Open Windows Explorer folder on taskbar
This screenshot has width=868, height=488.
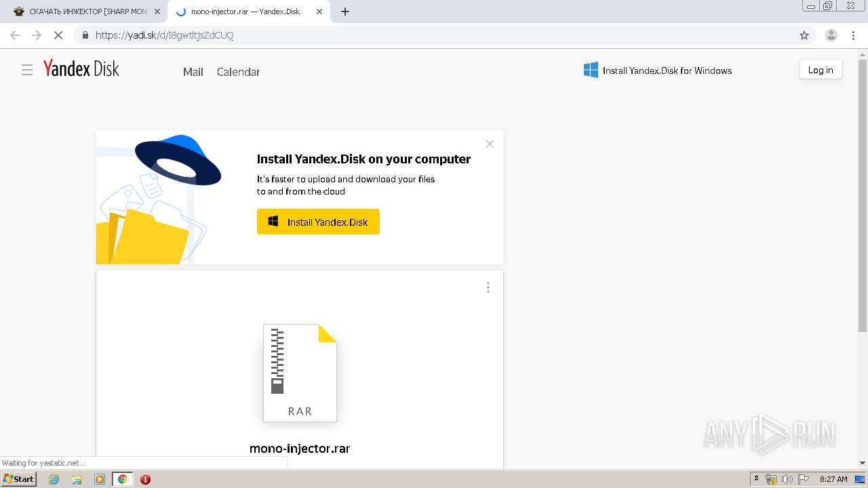coord(77,479)
